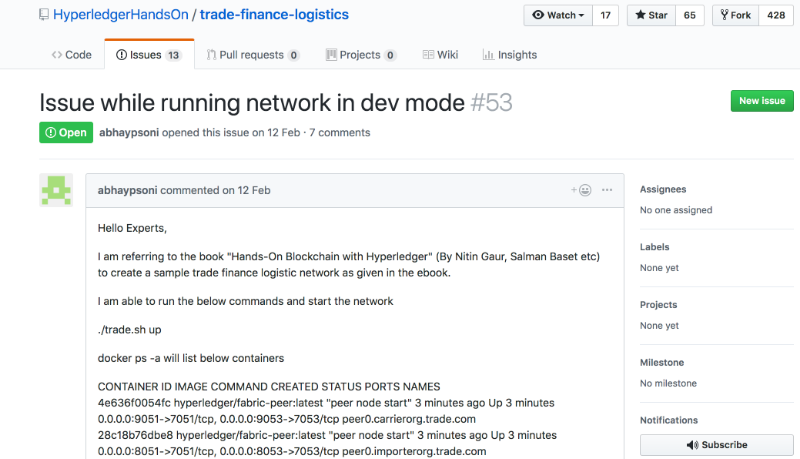This screenshot has height=459, width=800.
Task: Open the trade-finance-logistics repository link
Action: click(x=274, y=15)
